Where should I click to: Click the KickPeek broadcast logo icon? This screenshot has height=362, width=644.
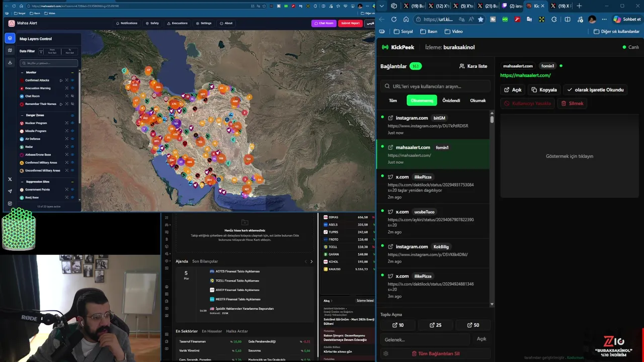(385, 47)
